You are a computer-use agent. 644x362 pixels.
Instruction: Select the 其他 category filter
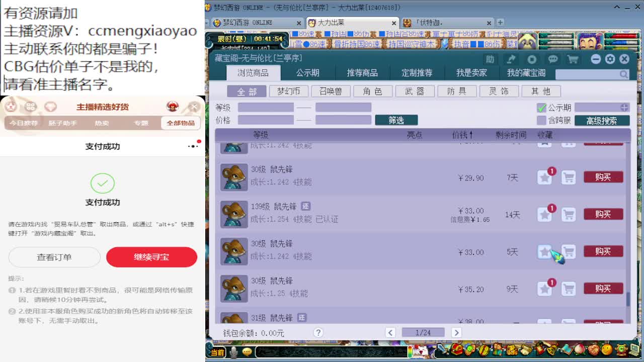pos(540,91)
